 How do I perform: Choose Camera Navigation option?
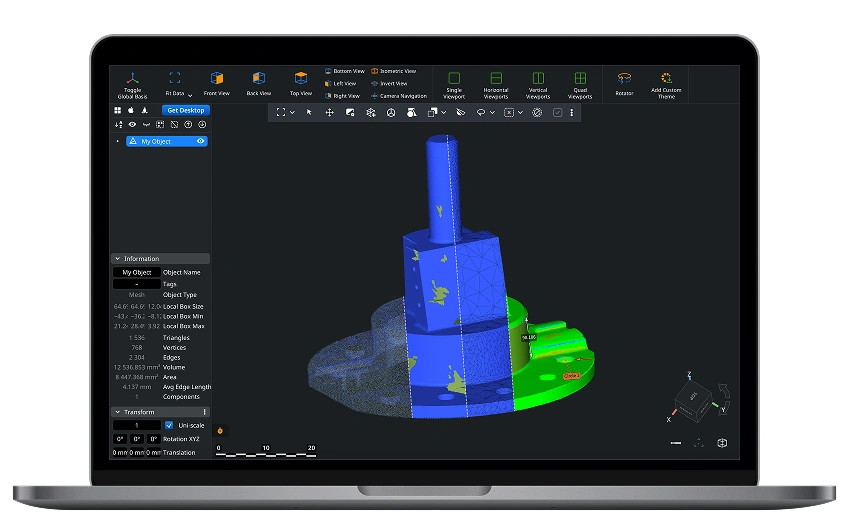(399, 96)
